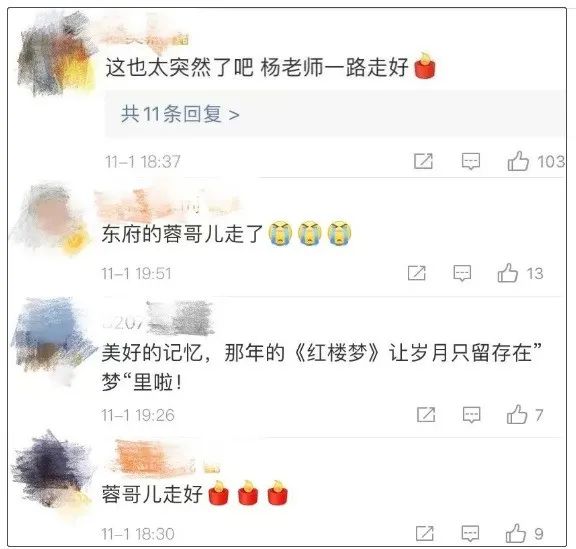Share the comment posted at 18:30

424,533
